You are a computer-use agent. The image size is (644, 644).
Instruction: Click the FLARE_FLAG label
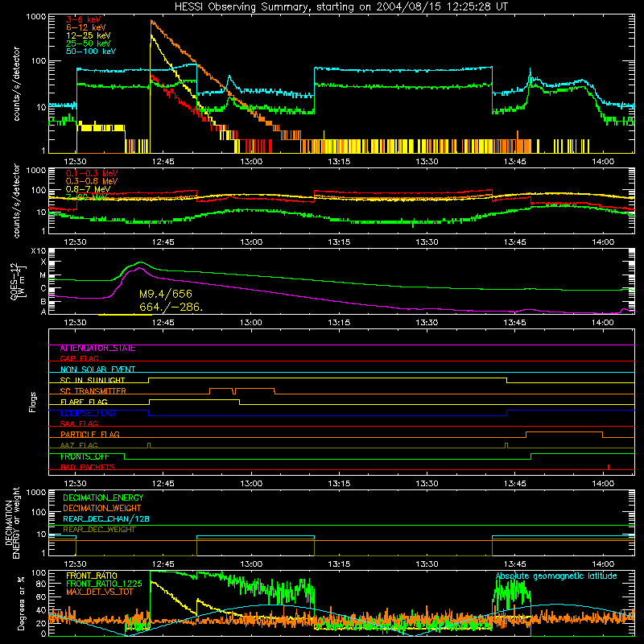(84, 402)
